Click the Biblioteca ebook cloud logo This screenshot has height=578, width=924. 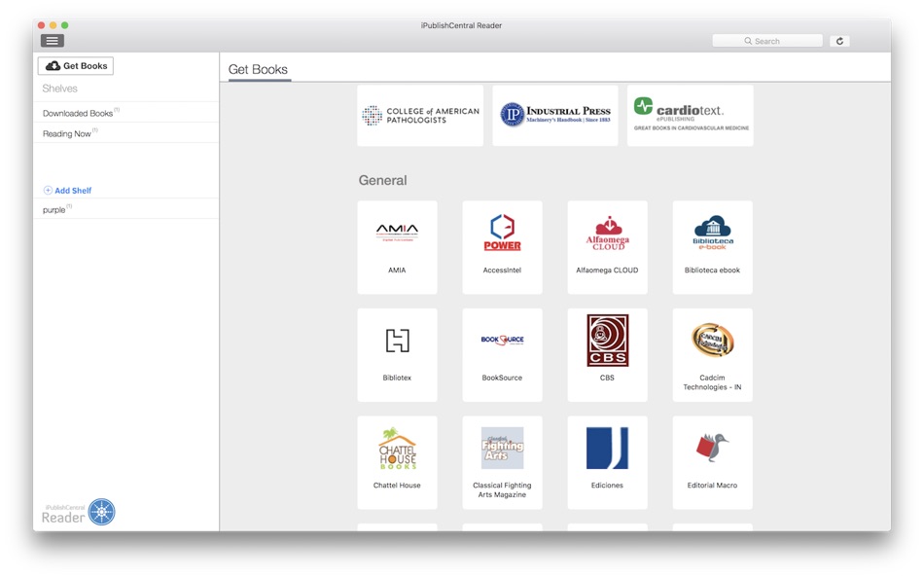pyautogui.click(x=712, y=233)
